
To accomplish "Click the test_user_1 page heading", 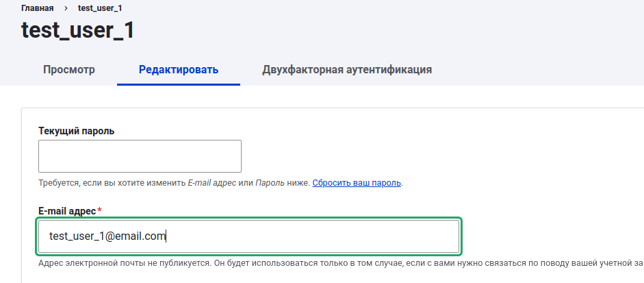I will (77, 31).
